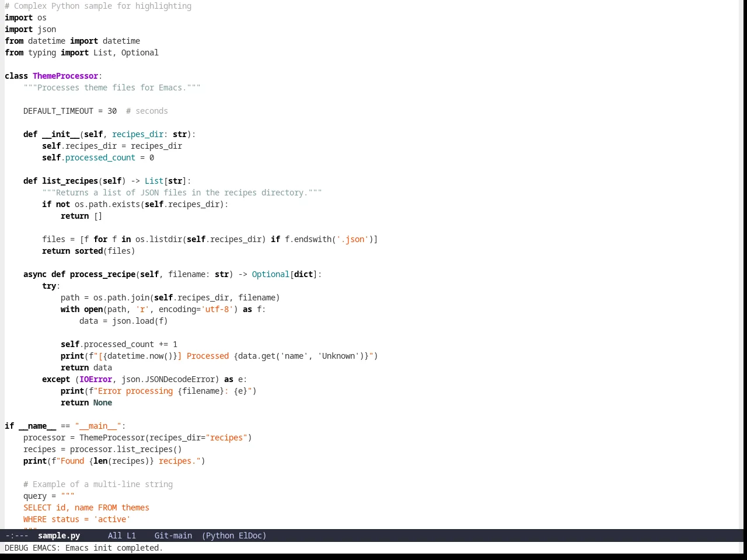Click the json.load(f) call
Image resolution: width=747 pixels, height=560 pixels.
[x=140, y=321]
